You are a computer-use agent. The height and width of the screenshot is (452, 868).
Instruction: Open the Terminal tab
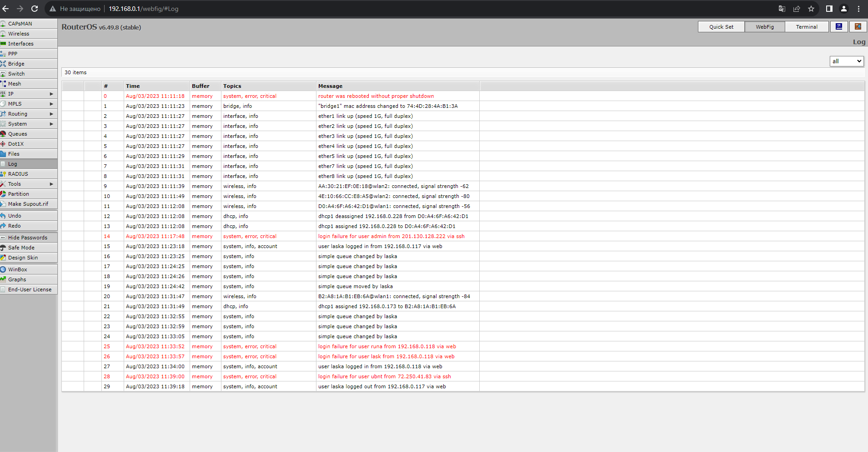pyautogui.click(x=807, y=27)
